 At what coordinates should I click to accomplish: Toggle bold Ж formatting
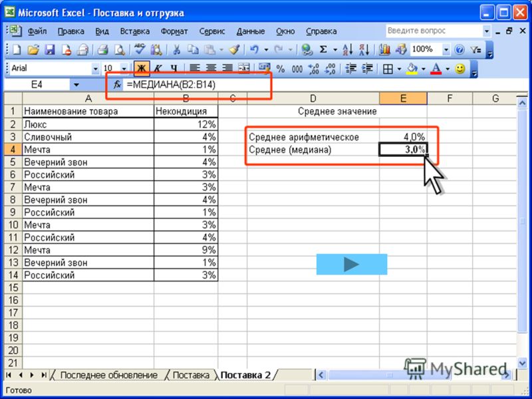[142, 69]
